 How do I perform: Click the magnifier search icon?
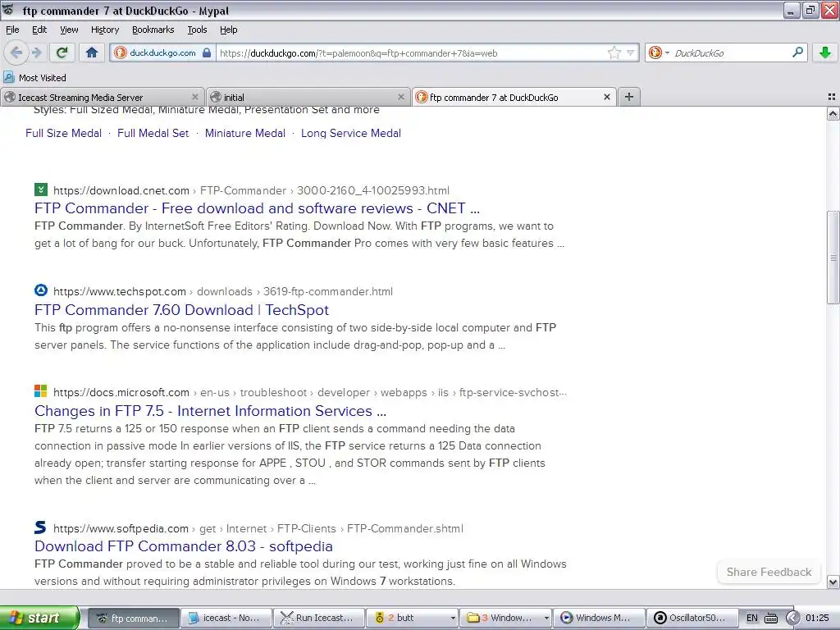coord(797,52)
